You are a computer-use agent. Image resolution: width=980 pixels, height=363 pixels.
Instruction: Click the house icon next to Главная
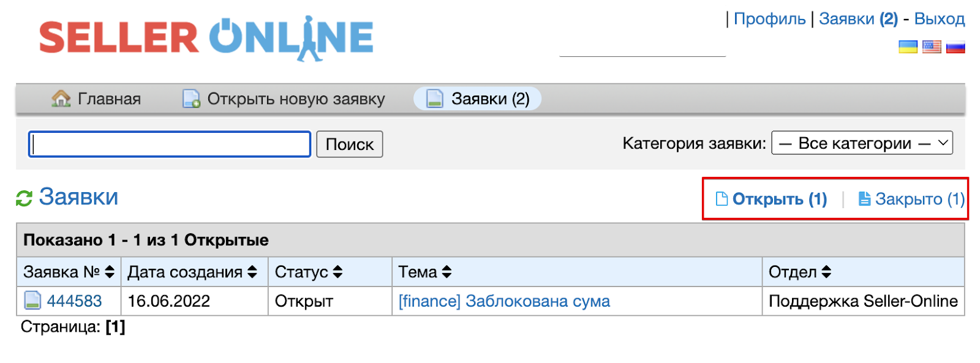coord(61,99)
